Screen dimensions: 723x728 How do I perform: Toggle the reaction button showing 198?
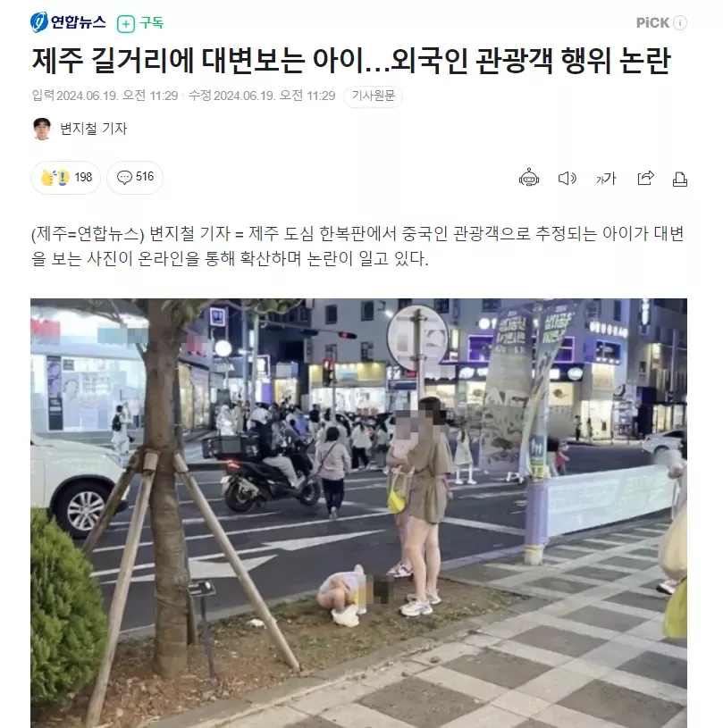[x=65, y=178]
